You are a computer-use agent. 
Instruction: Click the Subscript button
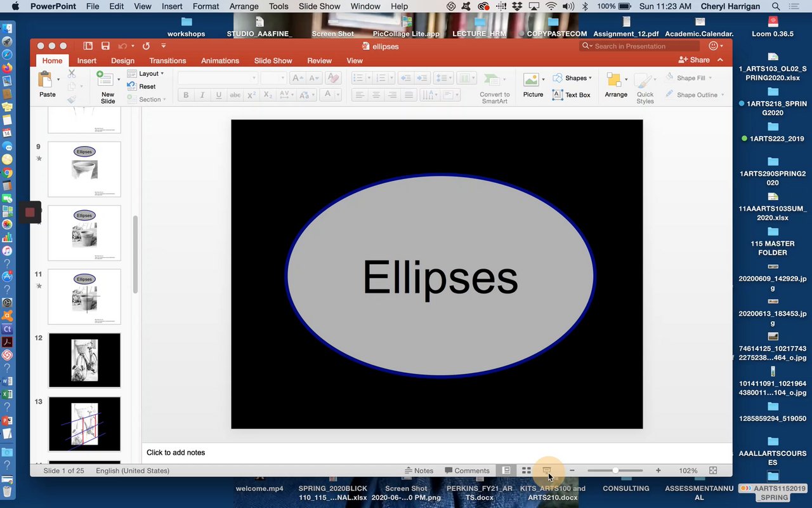coord(268,95)
